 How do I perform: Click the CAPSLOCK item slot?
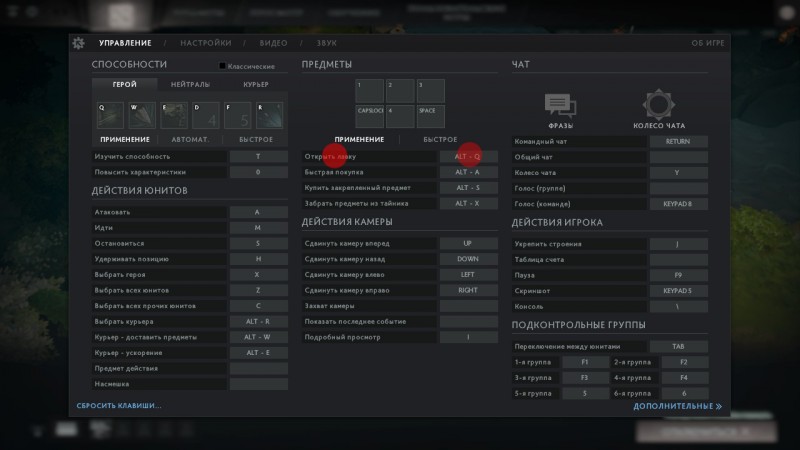pyautogui.click(x=370, y=115)
